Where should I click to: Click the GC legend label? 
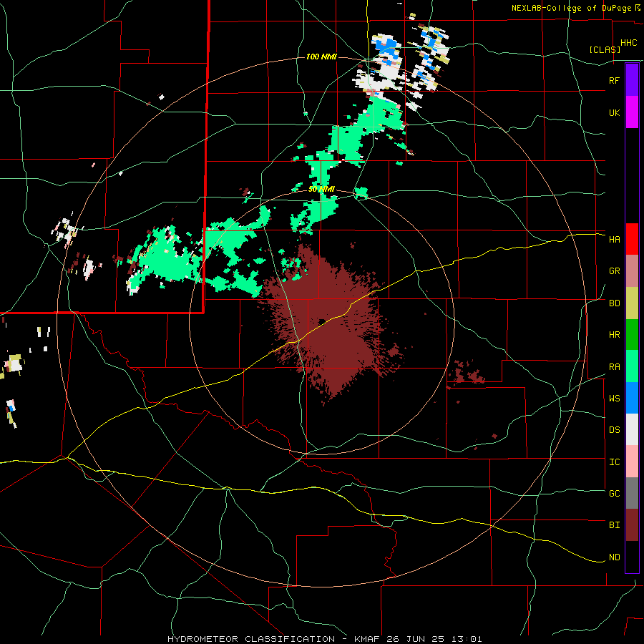614,494
